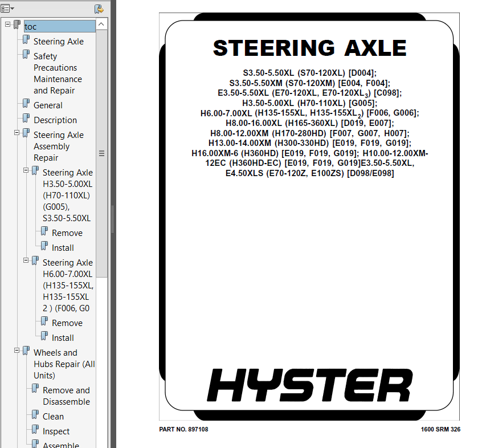This screenshot has width=478, height=448.
Task: Open Install under Steering Axle H6.00-7.00XL
Action: click(63, 338)
